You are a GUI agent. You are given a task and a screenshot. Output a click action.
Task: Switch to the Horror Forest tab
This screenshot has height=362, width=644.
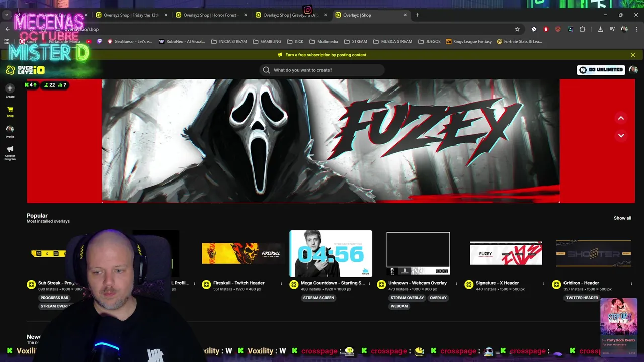(210, 15)
